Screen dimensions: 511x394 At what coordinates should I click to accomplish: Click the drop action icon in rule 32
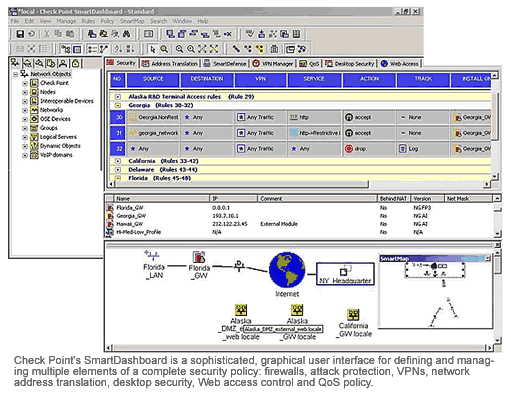(x=349, y=149)
